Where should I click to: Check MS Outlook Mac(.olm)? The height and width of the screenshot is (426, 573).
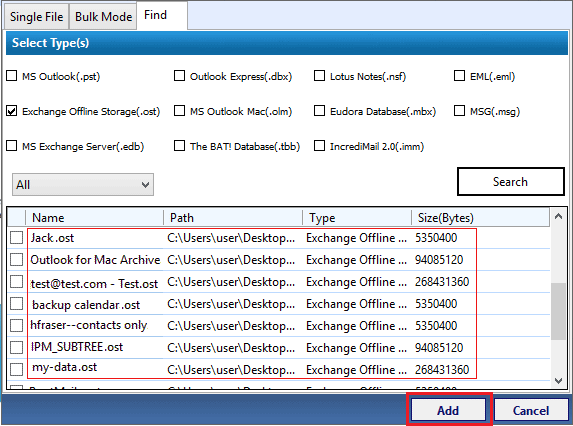coord(179,111)
